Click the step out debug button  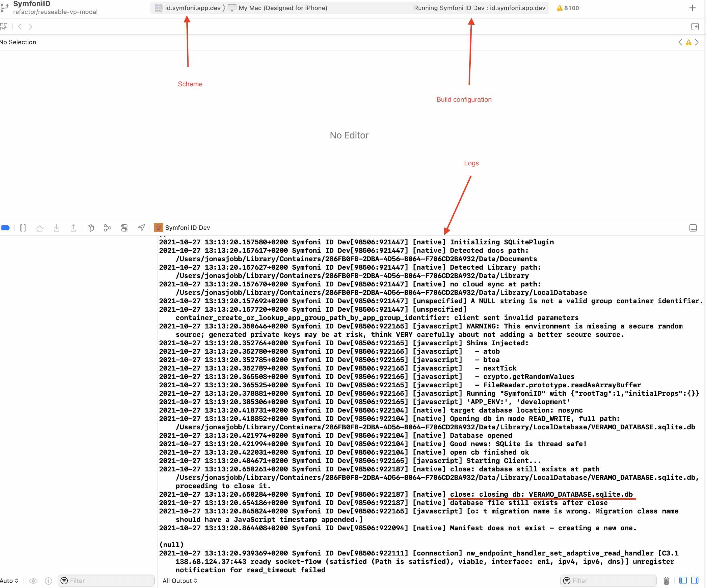point(73,228)
